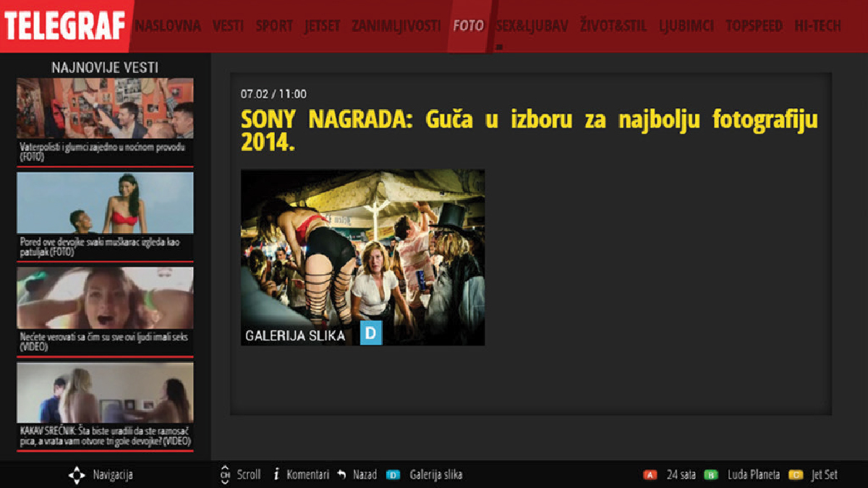Open the Nećete verovati video thumbnail

click(x=105, y=298)
